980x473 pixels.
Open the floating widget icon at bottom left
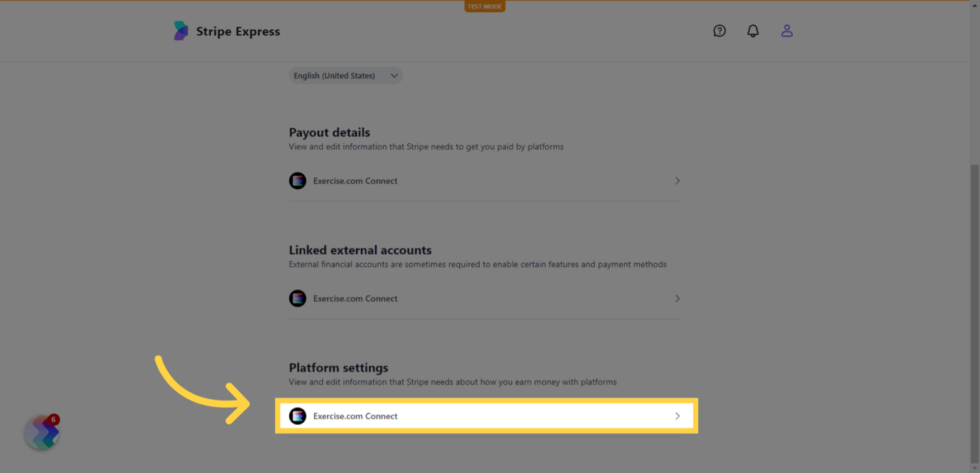(x=41, y=431)
